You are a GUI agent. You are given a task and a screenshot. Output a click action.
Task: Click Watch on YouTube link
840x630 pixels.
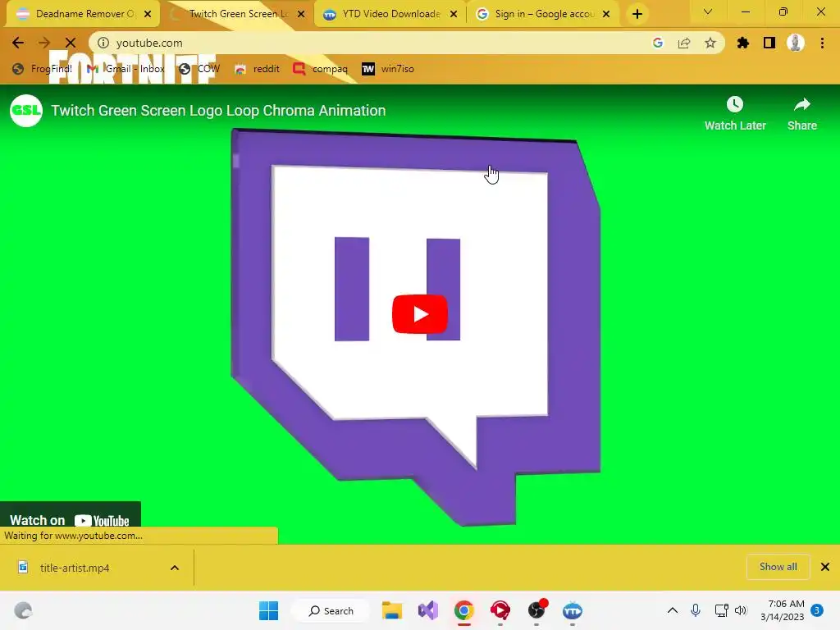tap(71, 520)
